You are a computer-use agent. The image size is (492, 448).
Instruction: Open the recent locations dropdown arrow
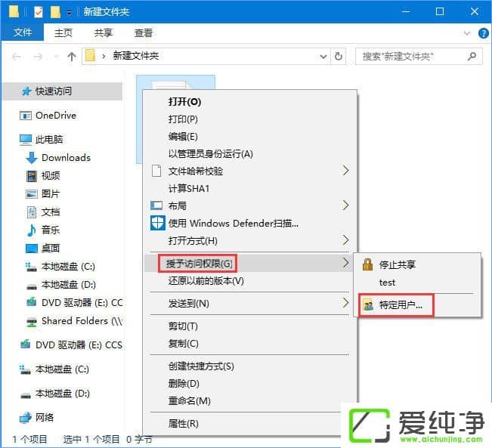pos(57,57)
